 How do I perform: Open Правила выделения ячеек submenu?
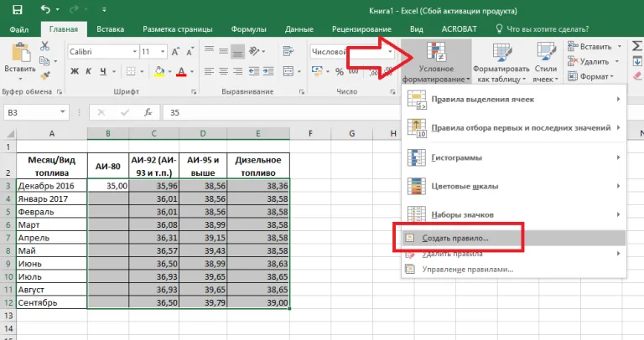514,100
